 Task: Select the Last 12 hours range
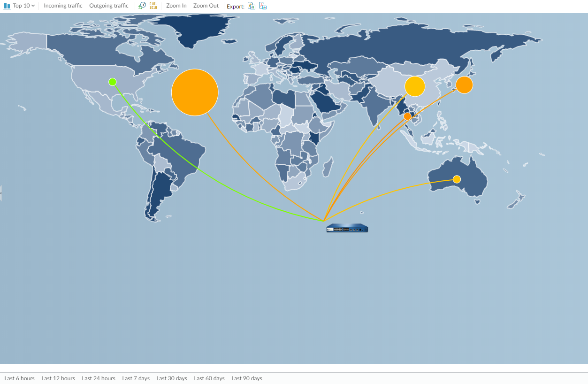pos(58,378)
